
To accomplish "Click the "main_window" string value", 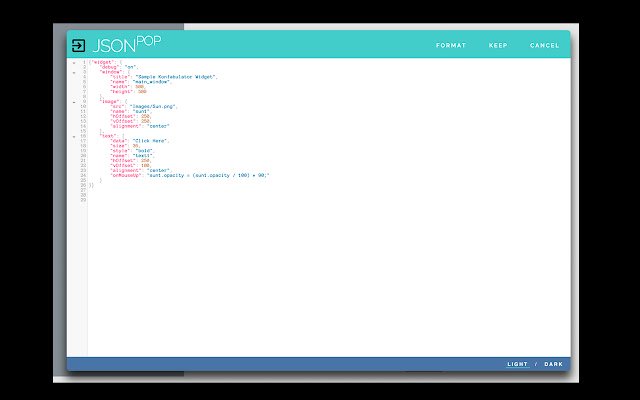I will pyautogui.click(x=151, y=82).
